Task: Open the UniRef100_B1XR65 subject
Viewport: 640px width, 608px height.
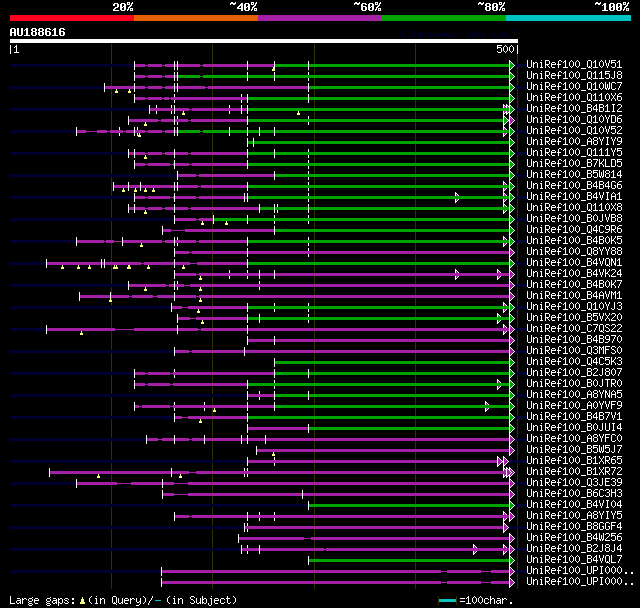Action: (574, 461)
